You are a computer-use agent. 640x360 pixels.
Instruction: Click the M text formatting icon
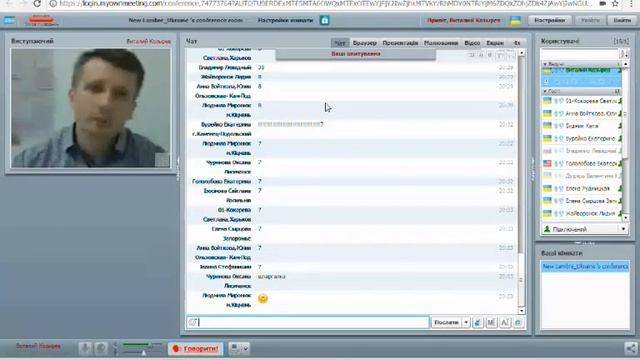click(491, 322)
